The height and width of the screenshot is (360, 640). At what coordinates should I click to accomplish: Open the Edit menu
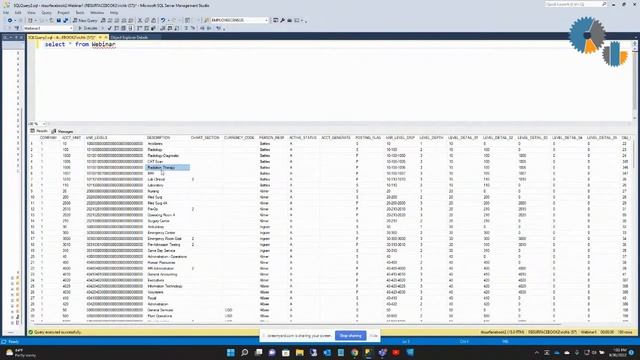(x=18, y=13)
